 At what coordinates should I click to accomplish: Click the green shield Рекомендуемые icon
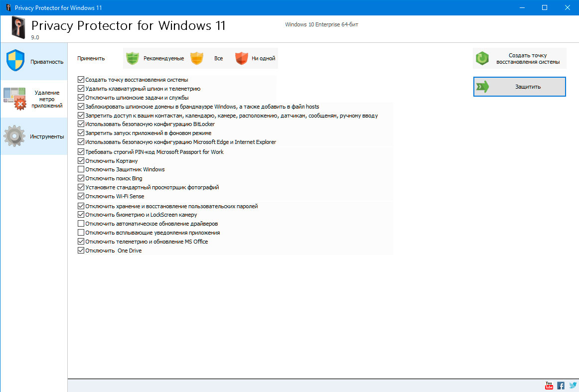pos(133,58)
